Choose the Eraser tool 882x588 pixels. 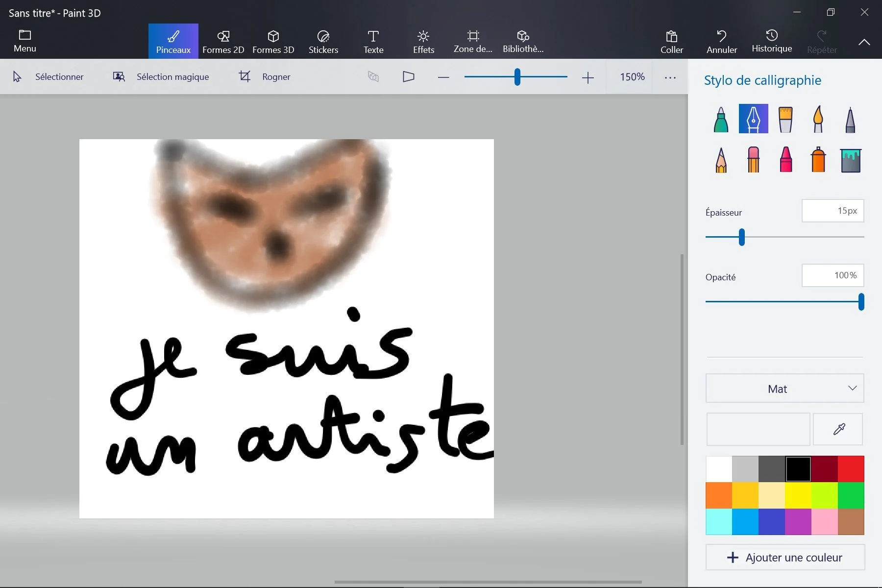click(x=753, y=160)
